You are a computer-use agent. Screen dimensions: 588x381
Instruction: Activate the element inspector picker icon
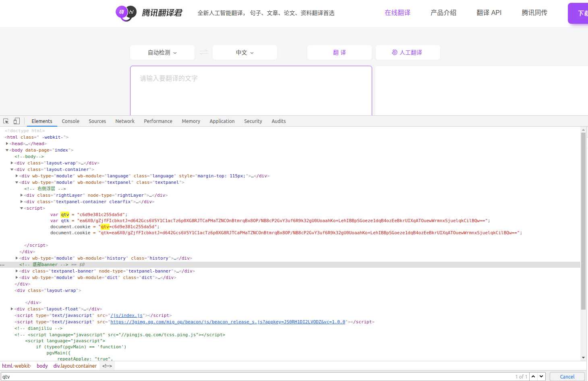tap(6, 121)
